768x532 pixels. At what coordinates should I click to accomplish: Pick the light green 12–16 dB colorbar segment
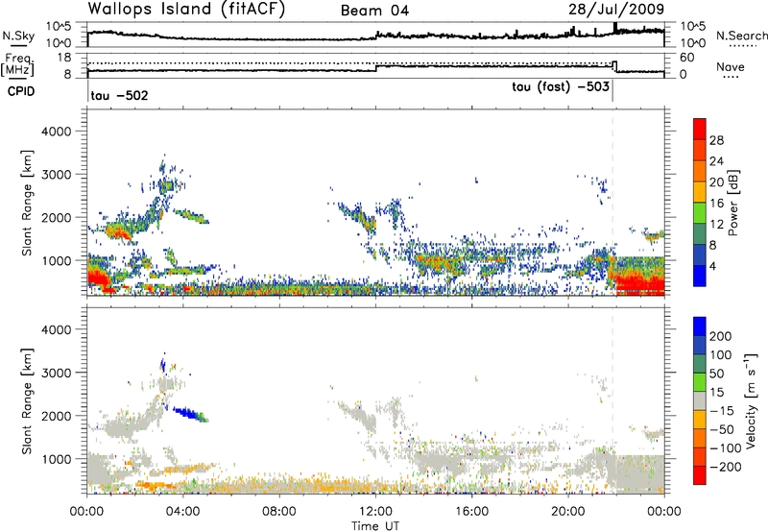tap(700, 213)
